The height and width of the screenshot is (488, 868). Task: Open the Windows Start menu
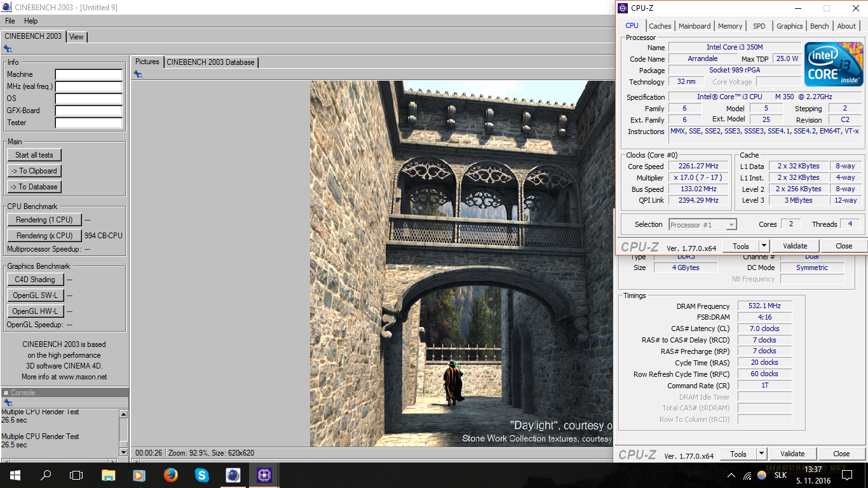[x=15, y=475]
